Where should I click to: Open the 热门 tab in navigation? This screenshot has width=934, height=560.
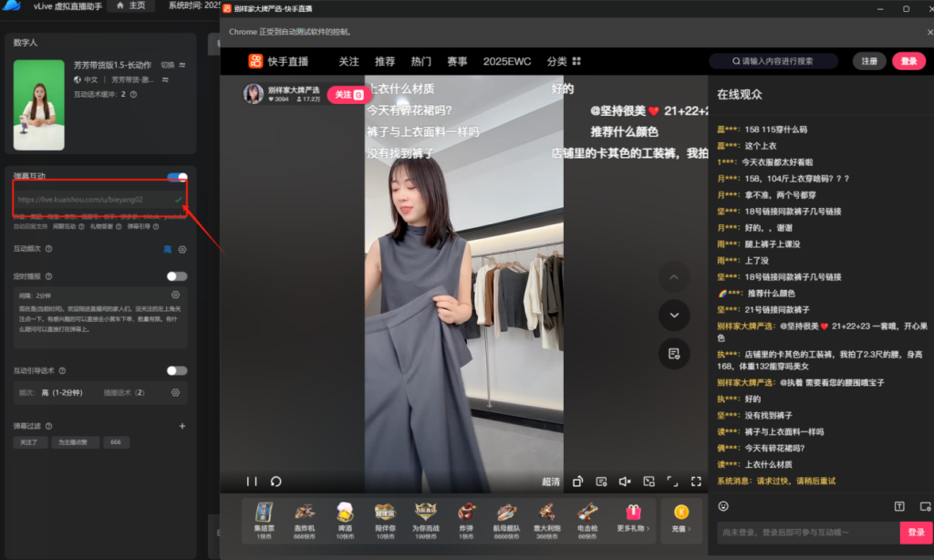(421, 61)
